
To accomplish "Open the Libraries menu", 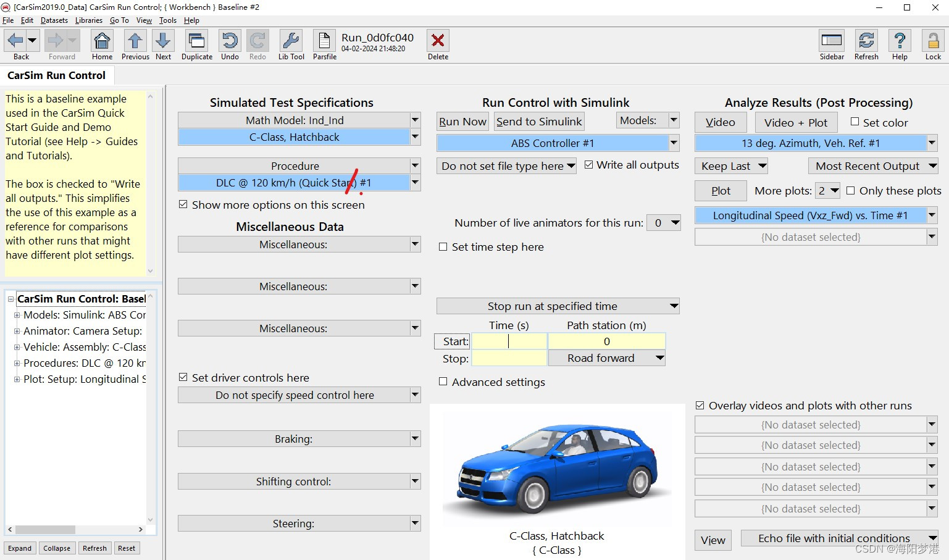I will 88,20.
